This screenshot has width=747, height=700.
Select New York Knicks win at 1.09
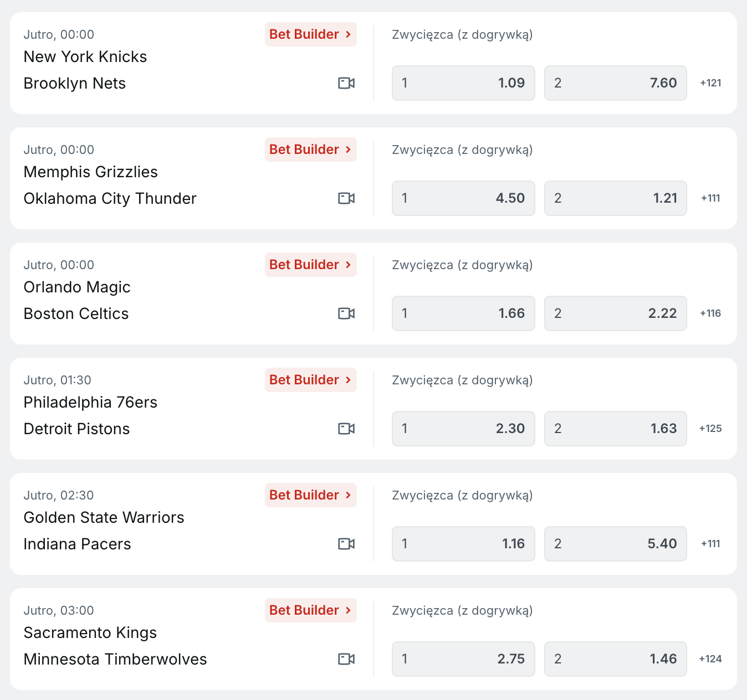(x=463, y=83)
